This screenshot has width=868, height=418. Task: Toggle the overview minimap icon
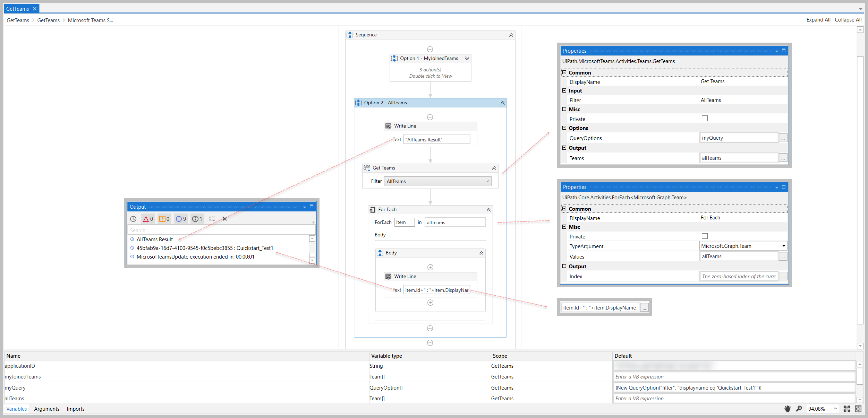point(858,409)
